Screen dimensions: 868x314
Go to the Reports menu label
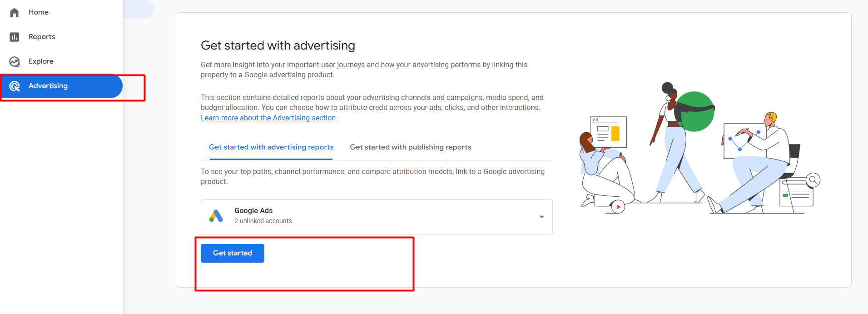coord(42,37)
